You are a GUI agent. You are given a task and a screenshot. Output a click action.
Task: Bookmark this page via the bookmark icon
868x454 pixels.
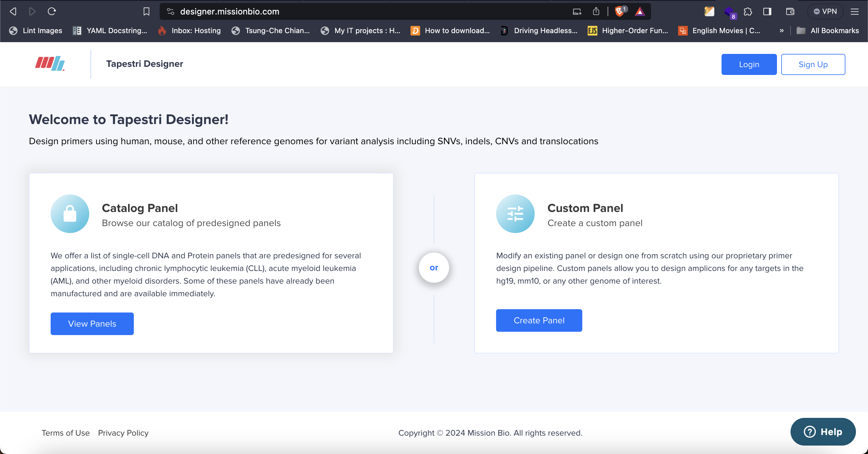pyautogui.click(x=146, y=11)
